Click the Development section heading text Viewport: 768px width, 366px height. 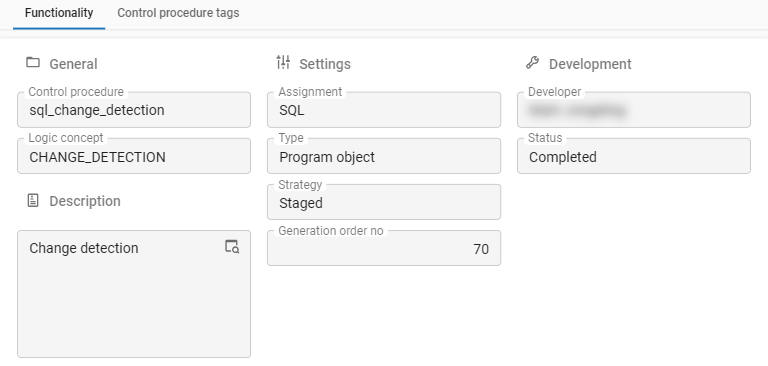(x=590, y=64)
